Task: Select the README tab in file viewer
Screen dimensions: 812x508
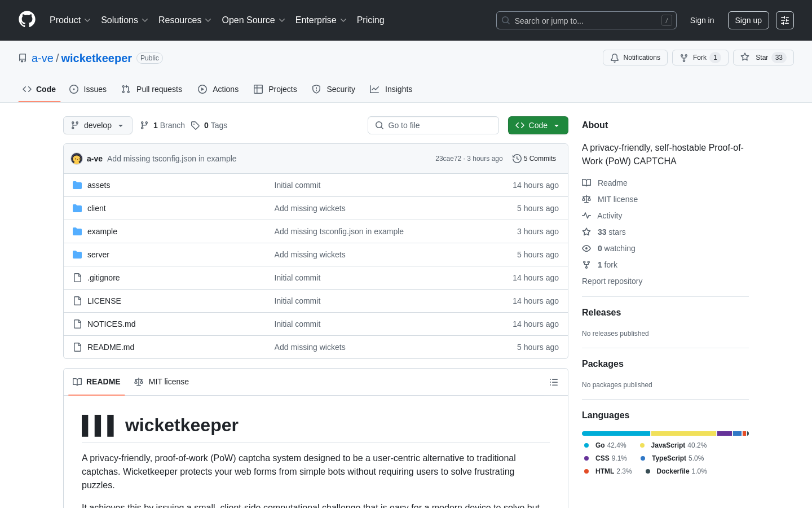Action: point(96,382)
